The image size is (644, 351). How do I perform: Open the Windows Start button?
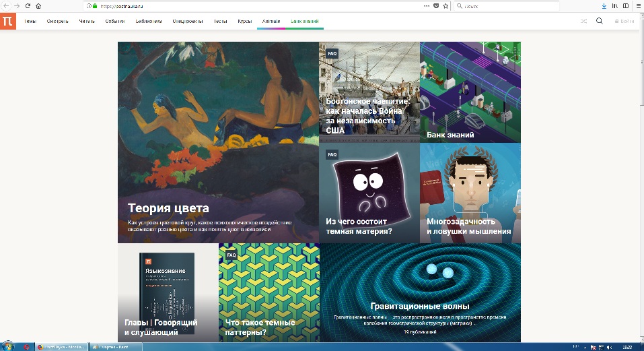pos(7,346)
